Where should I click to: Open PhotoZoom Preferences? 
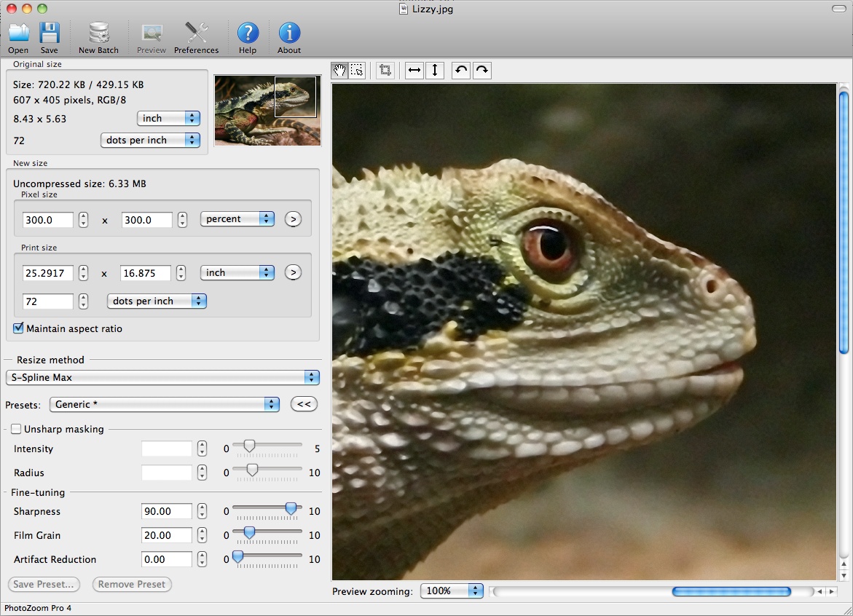tap(196, 32)
